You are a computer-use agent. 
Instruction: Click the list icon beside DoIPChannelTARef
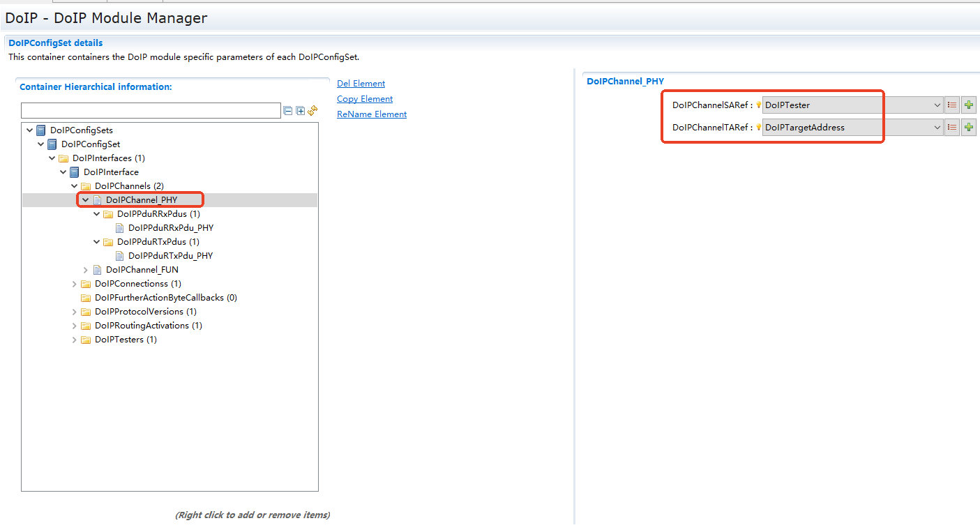click(x=952, y=128)
